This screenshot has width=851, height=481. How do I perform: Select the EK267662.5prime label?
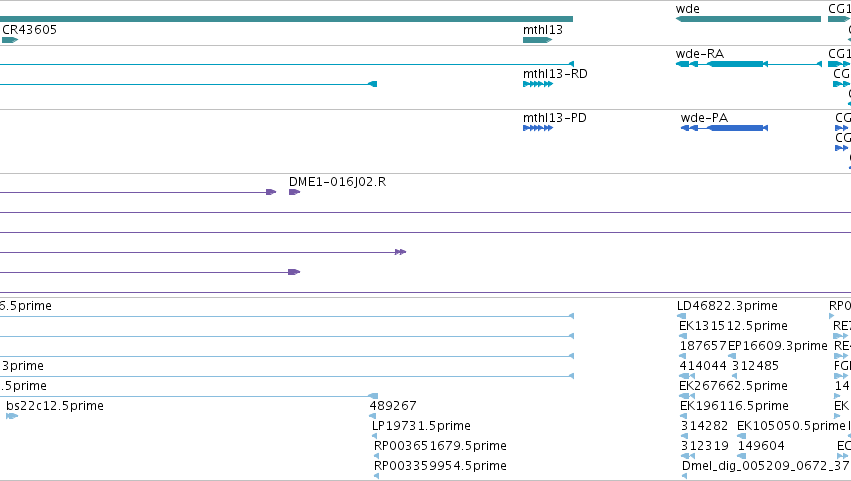coord(733,385)
